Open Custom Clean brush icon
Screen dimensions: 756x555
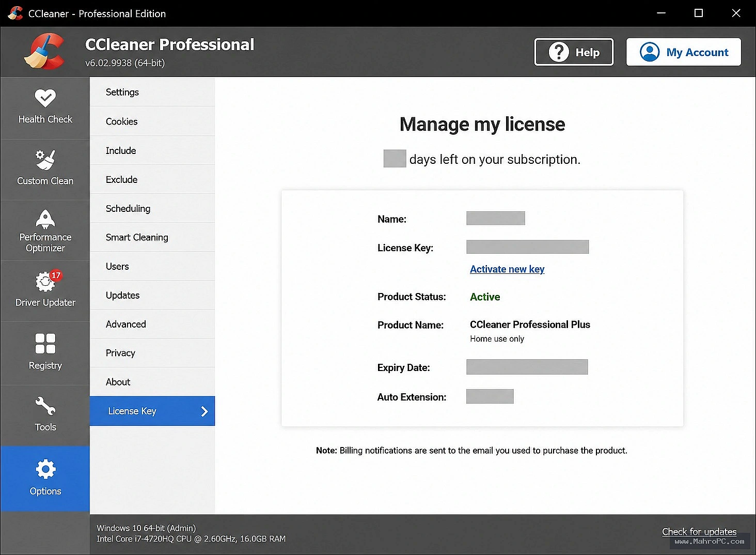pos(45,160)
